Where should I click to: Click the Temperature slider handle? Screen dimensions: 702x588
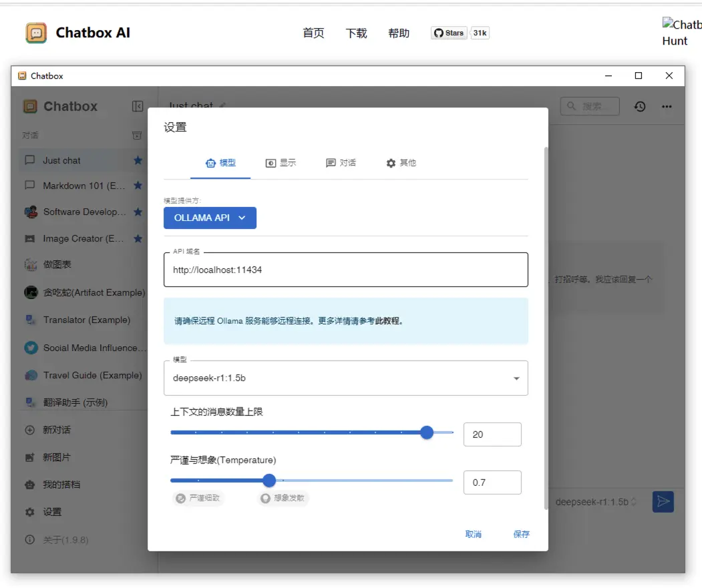point(269,481)
